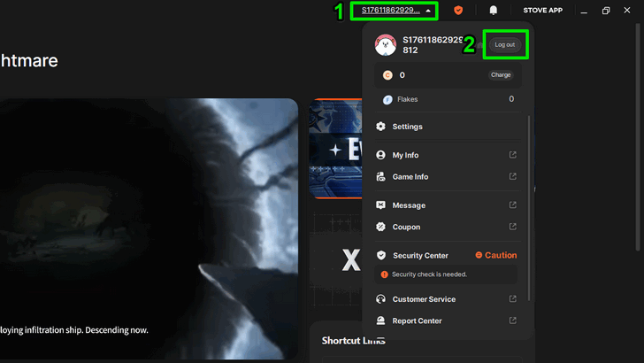Click the Flakes snowflake icon
644x363 pixels.
point(387,99)
